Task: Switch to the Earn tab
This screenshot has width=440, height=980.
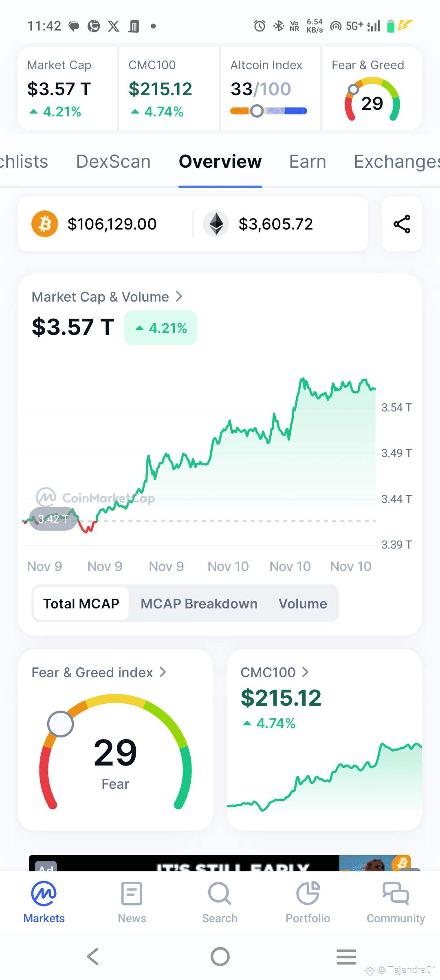Action: [308, 162]
